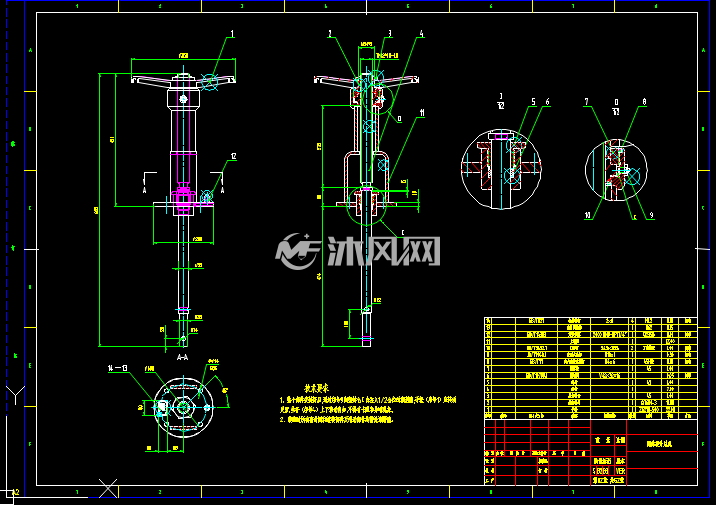Click the A2 sheet size label
716x505 pixels.
[x=16, y=492]
